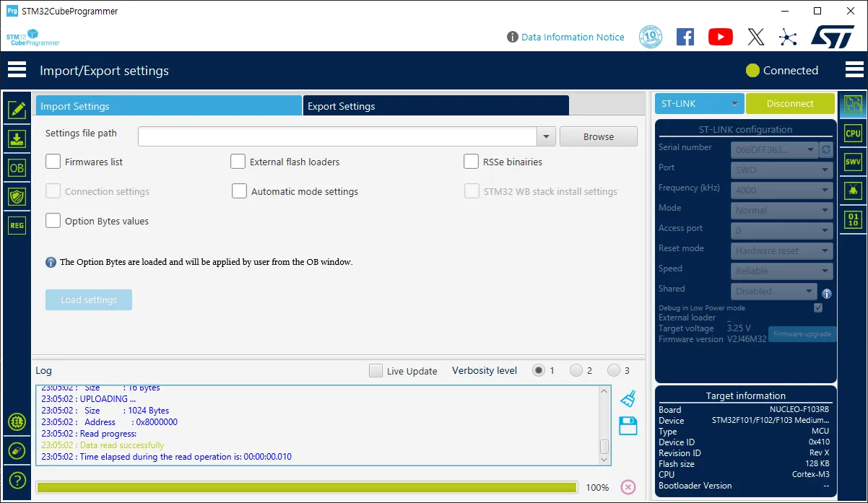Click the Firmware upgrade button
Image resolution: width=868 pixels, height=503 pixels.
tap(802, 334)
